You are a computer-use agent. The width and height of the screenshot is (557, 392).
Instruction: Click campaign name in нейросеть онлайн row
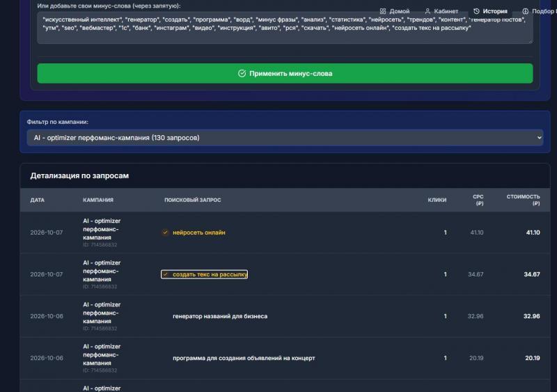click(102, 229)
